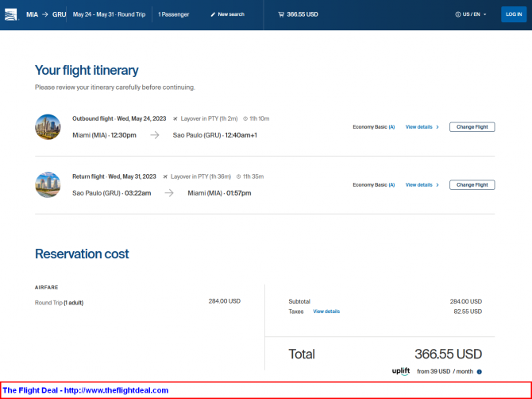Click the 1 Passenger item in header
This screenshot has height=399, width=532.
(174, 14)
